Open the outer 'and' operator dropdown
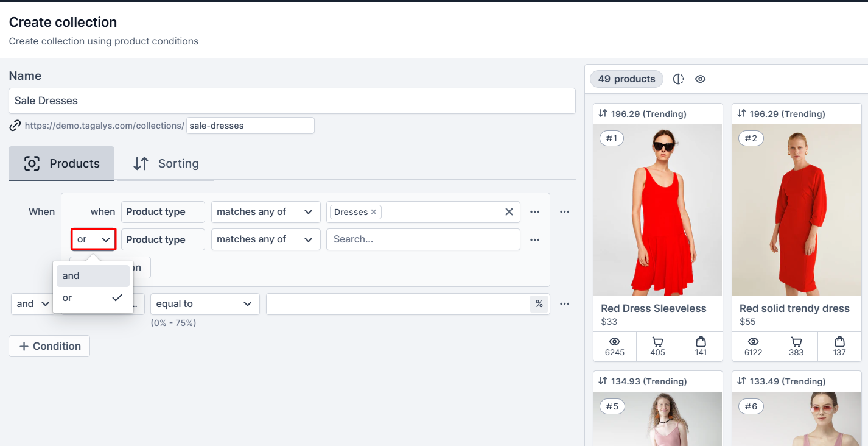 (33, 304)
